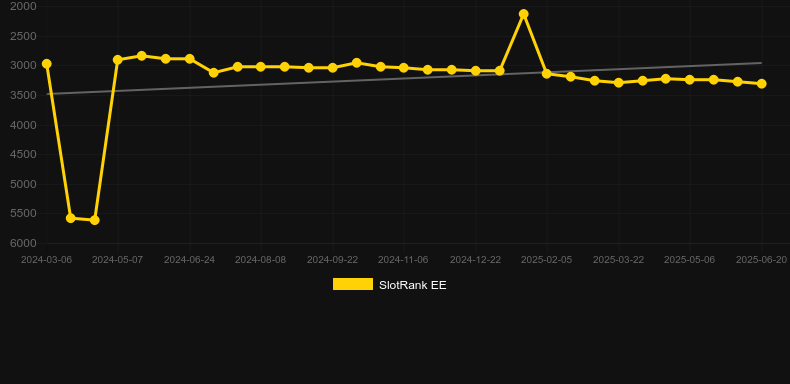790x384 pixels.
Task: Click the 2500 y-axis label
Action: [23, 36]
